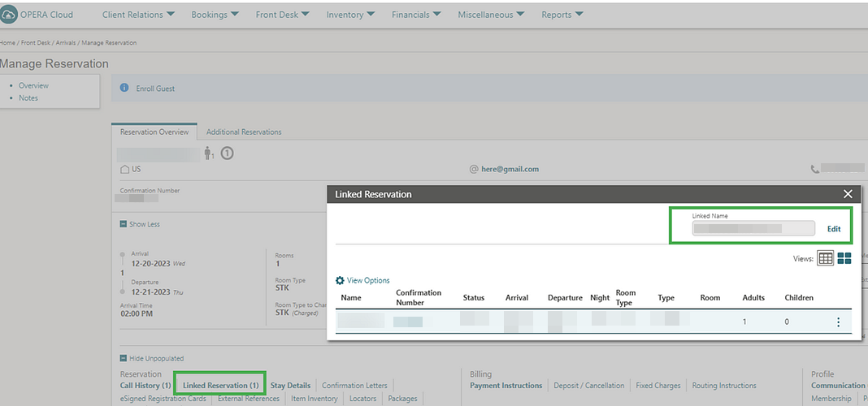Click the Enroll Guest info icon

click(124, 88)
